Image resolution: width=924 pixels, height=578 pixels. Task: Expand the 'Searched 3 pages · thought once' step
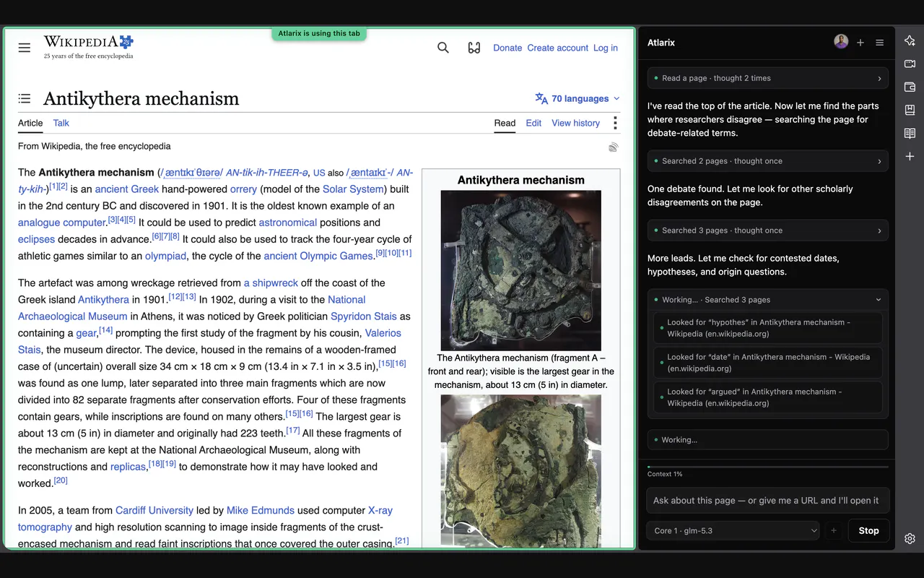768,230
